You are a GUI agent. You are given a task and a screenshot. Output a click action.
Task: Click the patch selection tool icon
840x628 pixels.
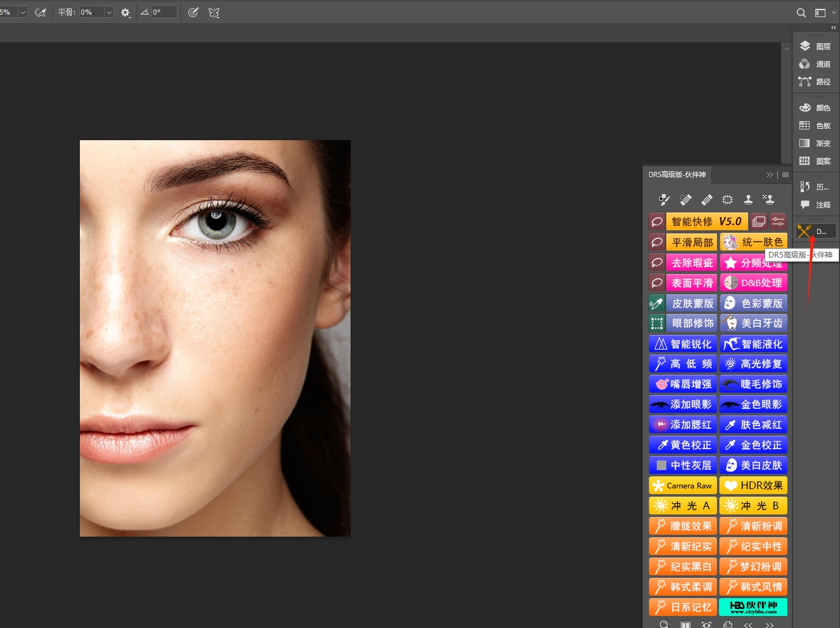727,199
